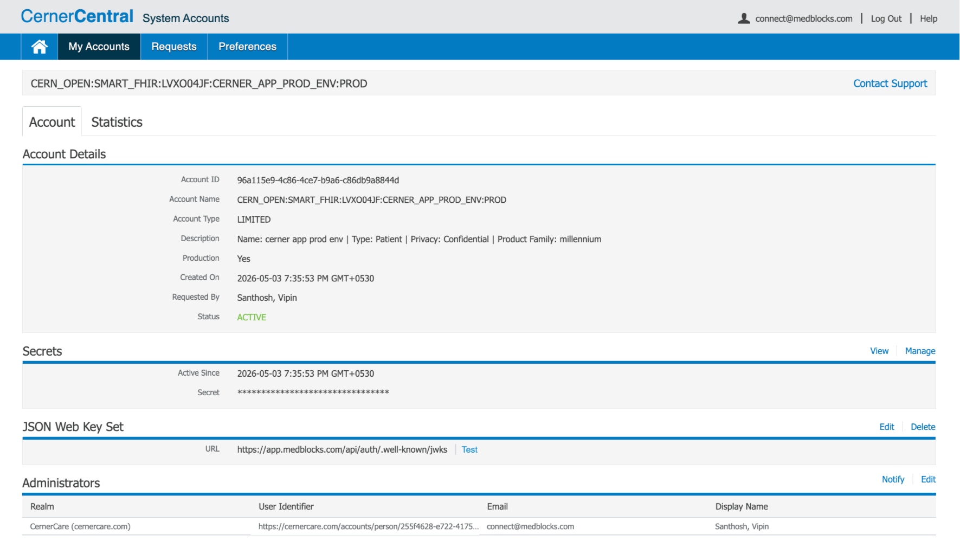
Task: Click the account title heading bar text
Action: point(199,83)
